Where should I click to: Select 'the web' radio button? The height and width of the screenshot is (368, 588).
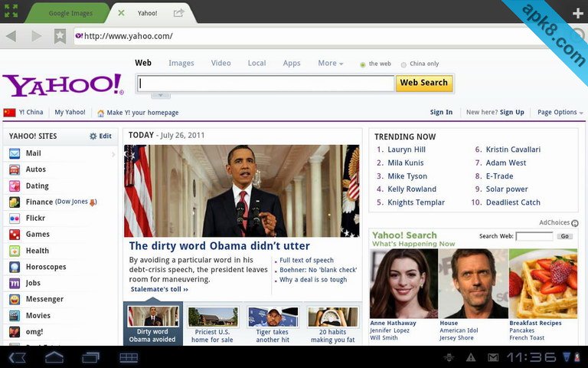[x=363, y=64]
